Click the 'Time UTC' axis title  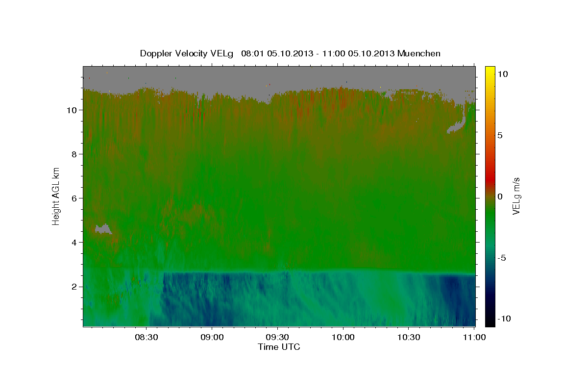pyautogui.click(x=279, y=347)
